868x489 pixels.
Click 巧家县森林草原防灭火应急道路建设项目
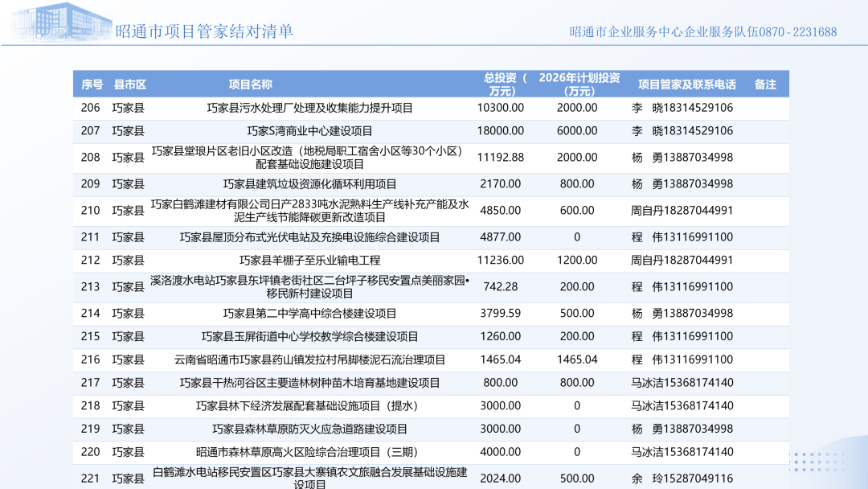[309, 430]
